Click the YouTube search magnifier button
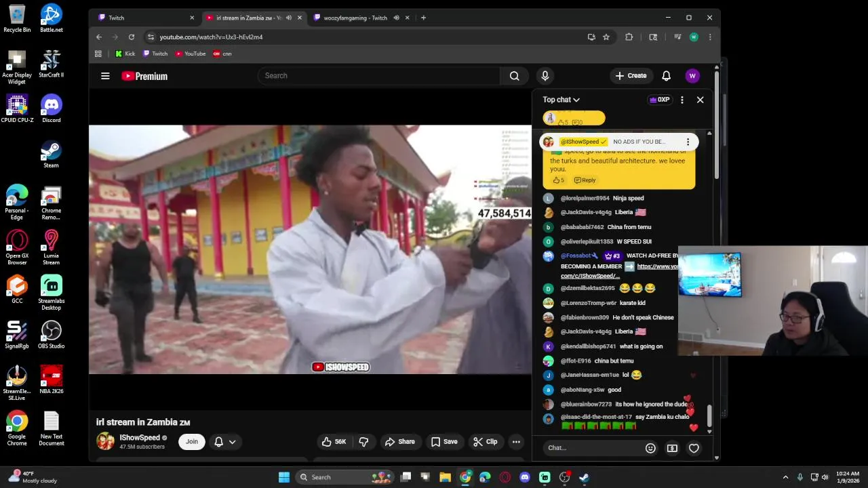Screen dimensions: 868x488 (515, 76)
